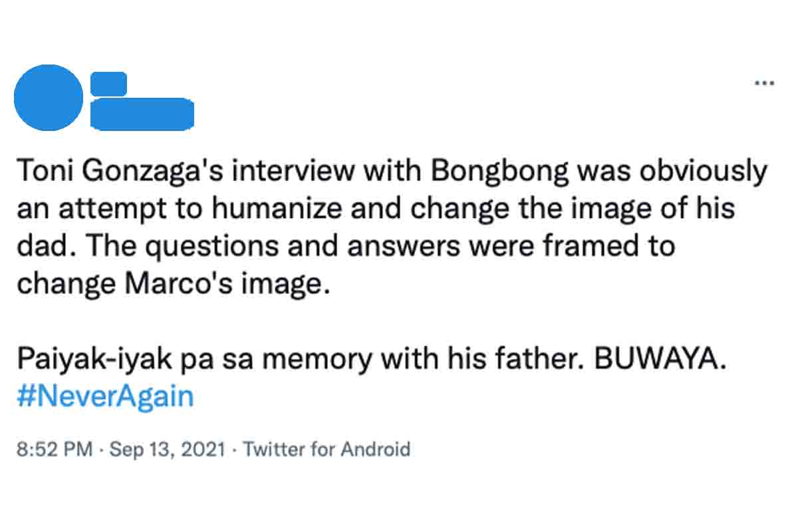Click the Sep 13, 2021 date

167,450
